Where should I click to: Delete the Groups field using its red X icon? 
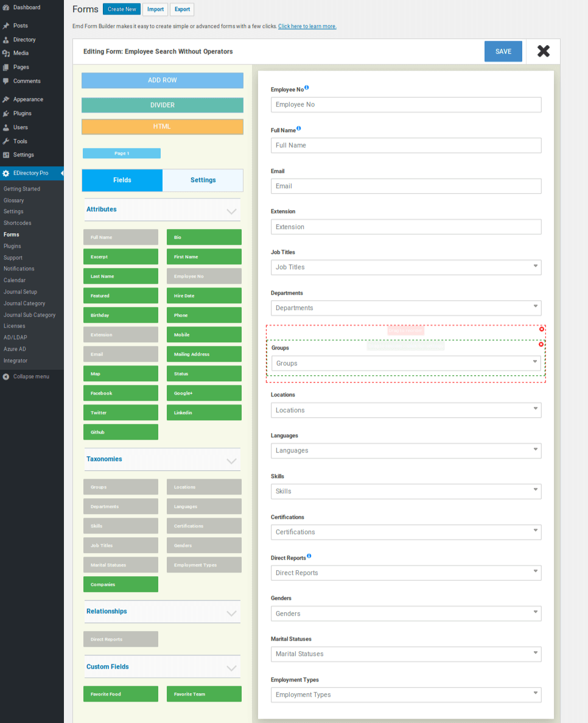(542, 344)
